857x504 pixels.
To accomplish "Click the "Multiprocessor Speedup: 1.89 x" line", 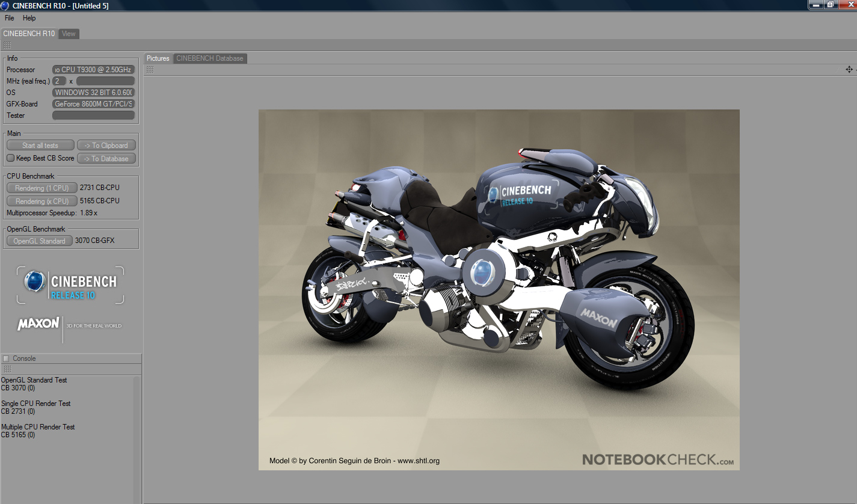I will pyautogui.click(x=52, y=213).
